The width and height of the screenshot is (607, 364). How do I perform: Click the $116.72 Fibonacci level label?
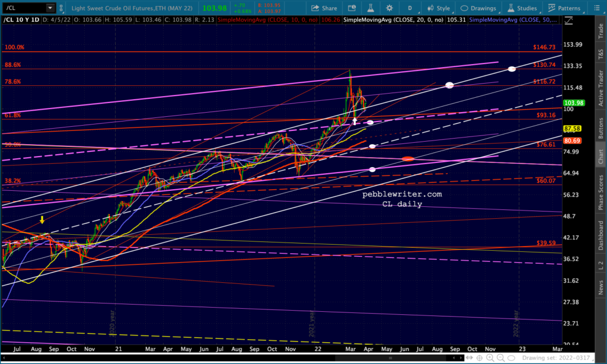tap(544, 82)
